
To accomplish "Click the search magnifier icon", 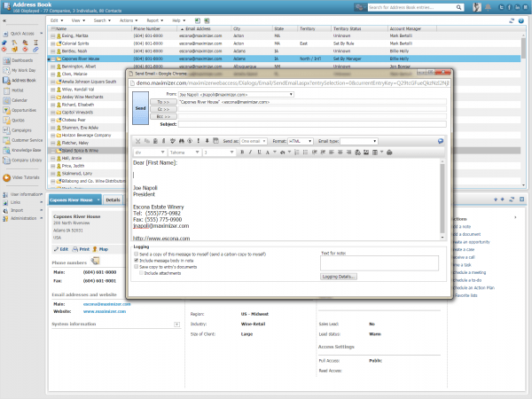I will pyautogui.click(x=458, y=7).
